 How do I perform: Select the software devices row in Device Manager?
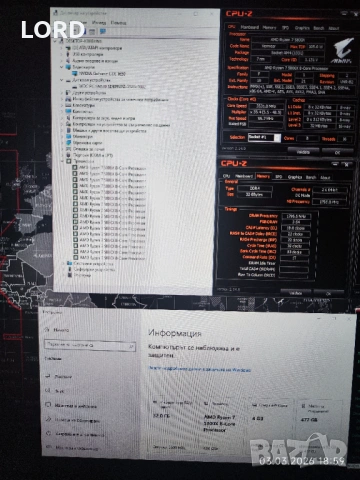94,269
